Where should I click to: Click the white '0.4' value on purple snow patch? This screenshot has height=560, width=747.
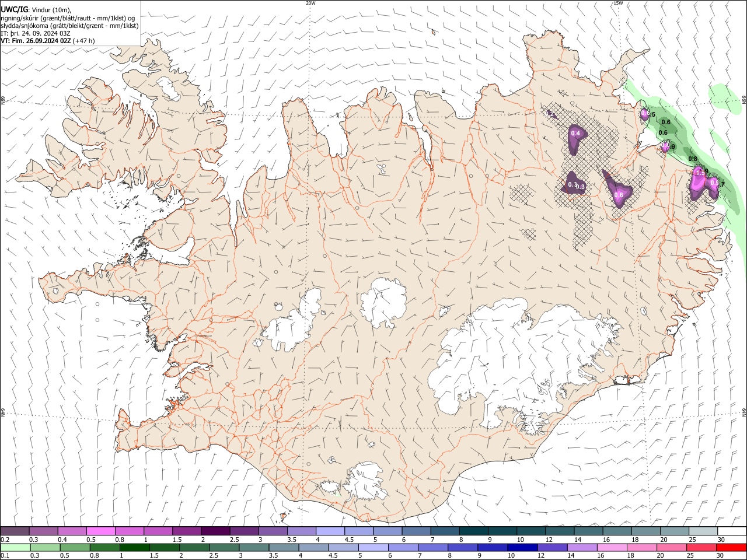click(x=575, y=134)
